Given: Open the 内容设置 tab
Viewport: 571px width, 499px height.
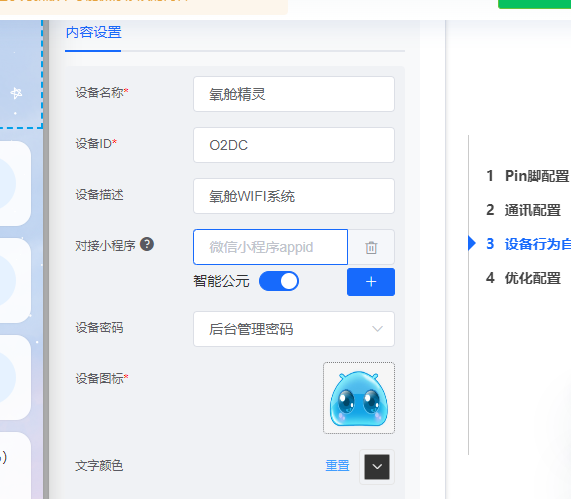Looking at the screenshot, I should [x=93, y=33].
